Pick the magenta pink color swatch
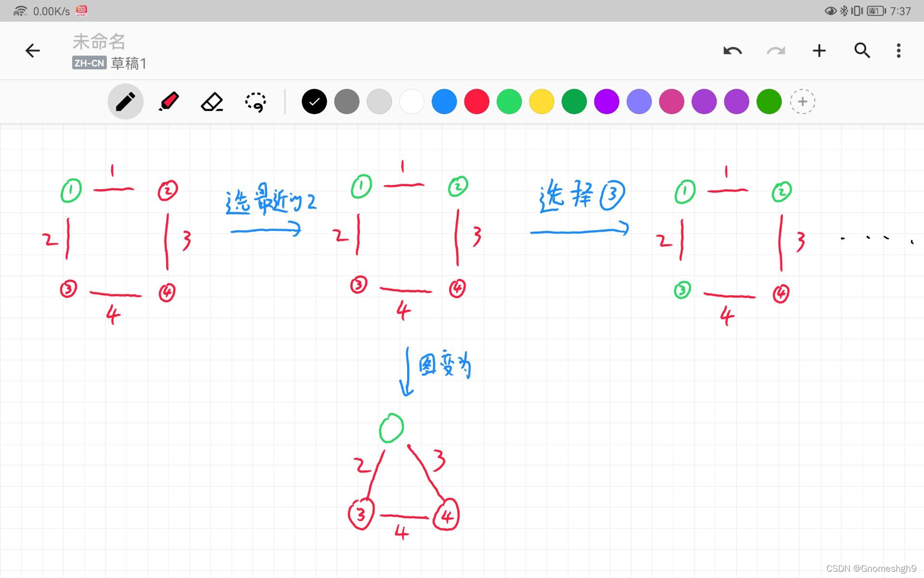The width and height of the screenshot is (924, 578). [672, 102]
